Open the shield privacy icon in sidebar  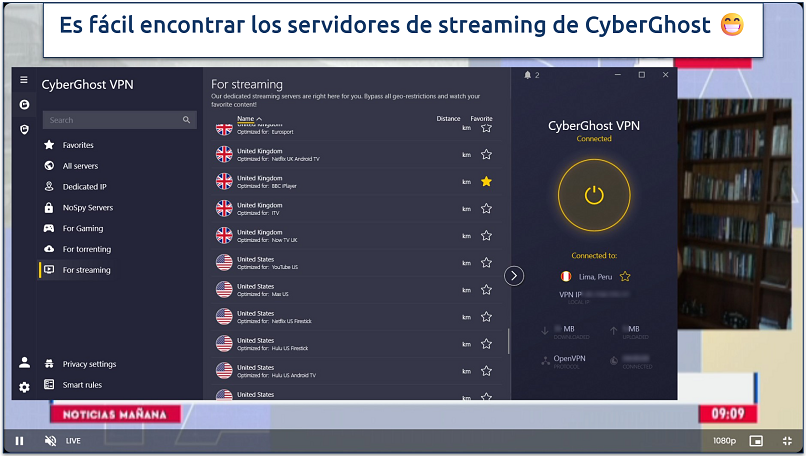(24, 129)
